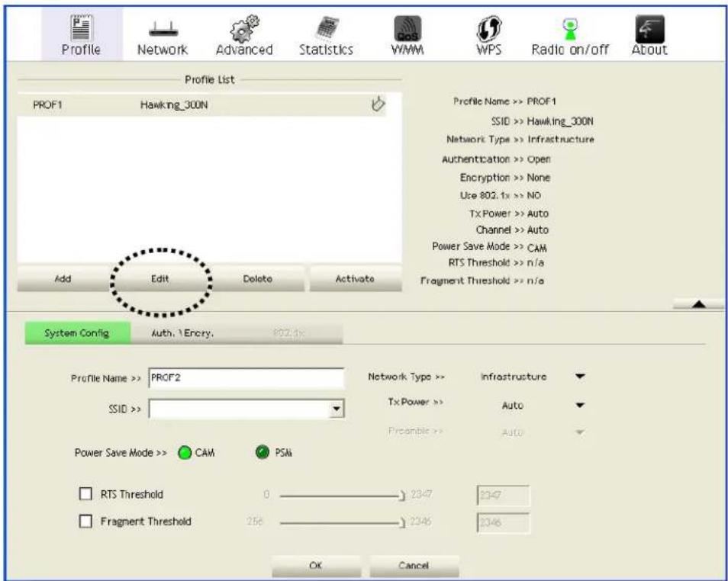The width and height of the screenshot is (728, 581).
Task: Click the connection icon on the PROF1 row
Action: tap(378, 104)
